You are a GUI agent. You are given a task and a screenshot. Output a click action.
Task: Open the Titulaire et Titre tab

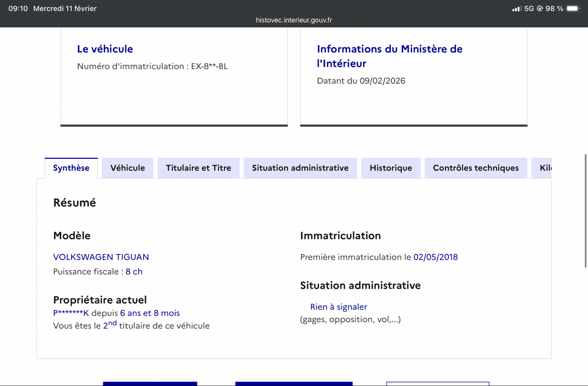pyautogui.click(x=198, y=168)
